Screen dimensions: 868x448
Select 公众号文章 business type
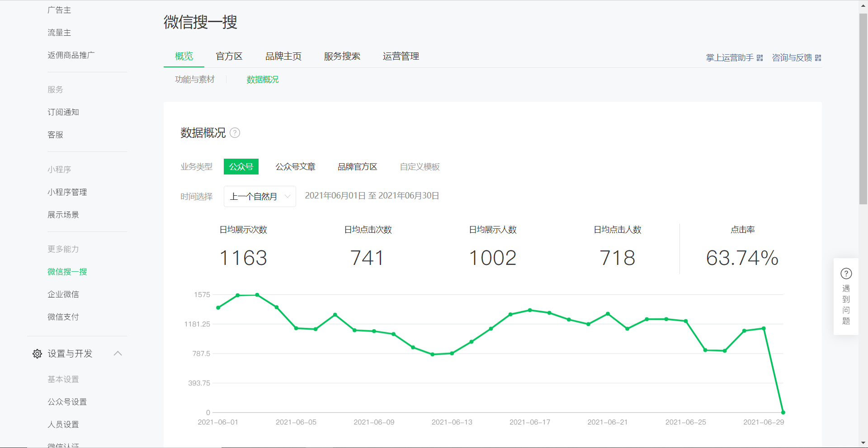296,167
